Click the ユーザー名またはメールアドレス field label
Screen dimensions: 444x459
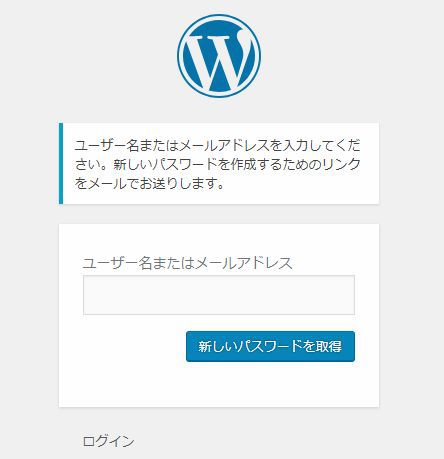pos(187,263)
